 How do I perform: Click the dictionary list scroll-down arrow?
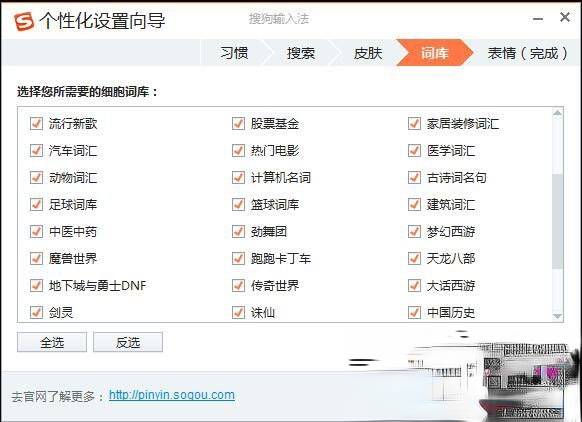click(557, 316)
